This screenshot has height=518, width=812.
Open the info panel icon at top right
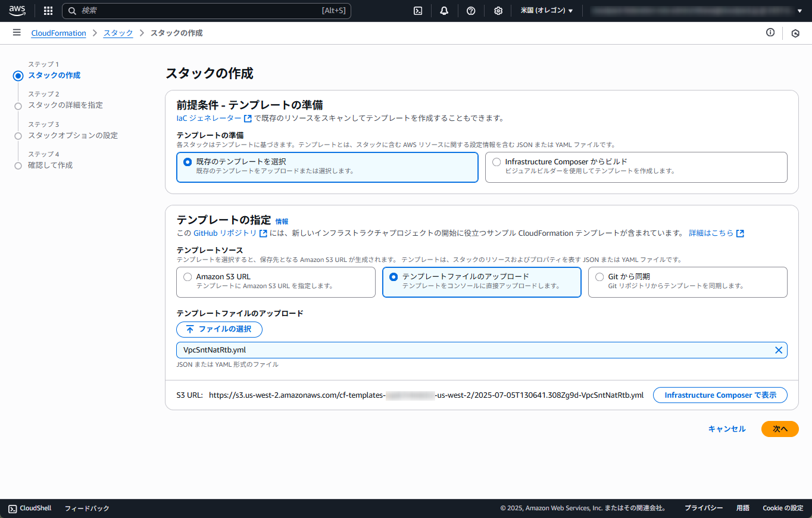tap(770, 33)
